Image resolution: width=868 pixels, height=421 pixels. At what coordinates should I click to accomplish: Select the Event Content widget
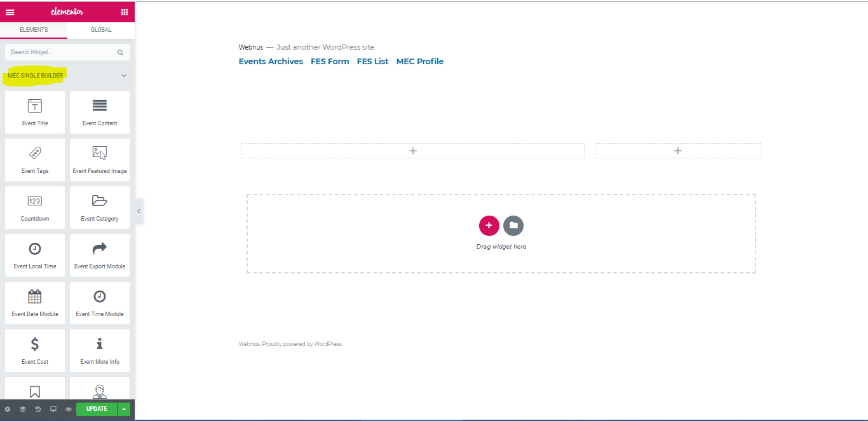100,113
